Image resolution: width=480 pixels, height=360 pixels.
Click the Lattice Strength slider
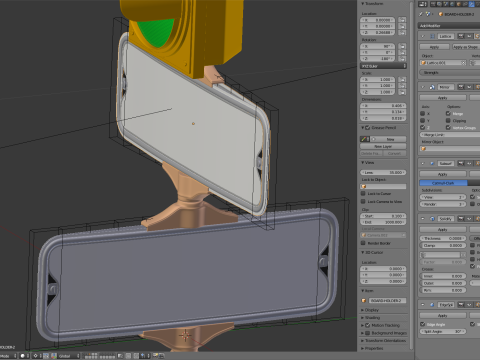[450, 72]
